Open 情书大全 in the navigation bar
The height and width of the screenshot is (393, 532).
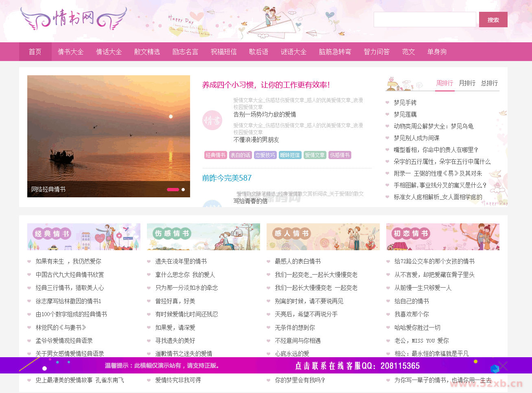pyautogui.click(x=70, y=52)
